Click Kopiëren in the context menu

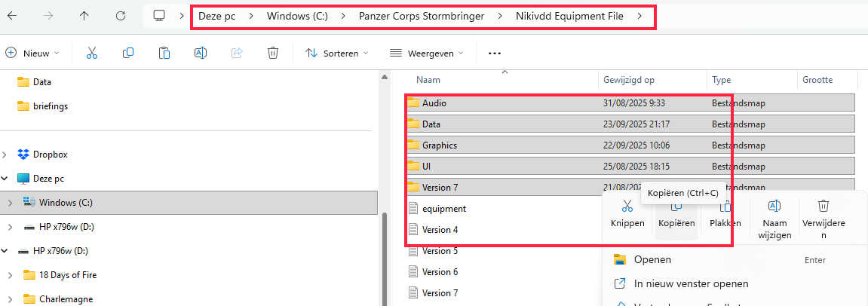[x=676, y=215]
